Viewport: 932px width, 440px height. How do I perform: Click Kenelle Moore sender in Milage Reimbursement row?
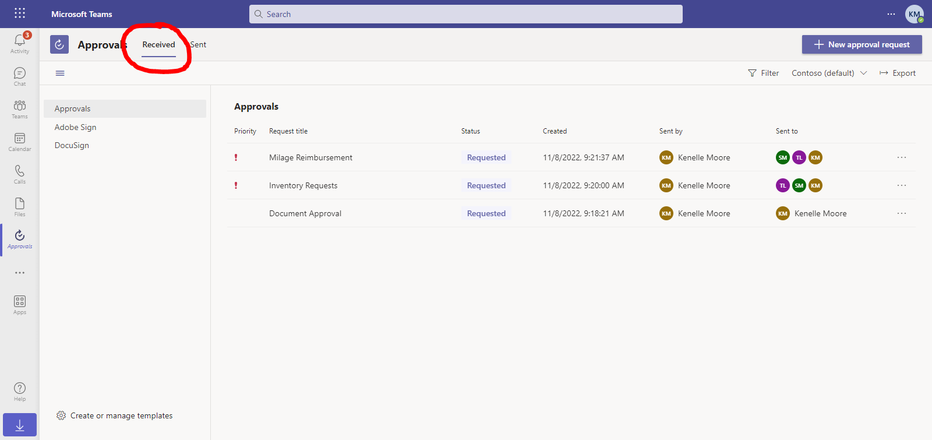pyautogui.click(x=695, y=158)
